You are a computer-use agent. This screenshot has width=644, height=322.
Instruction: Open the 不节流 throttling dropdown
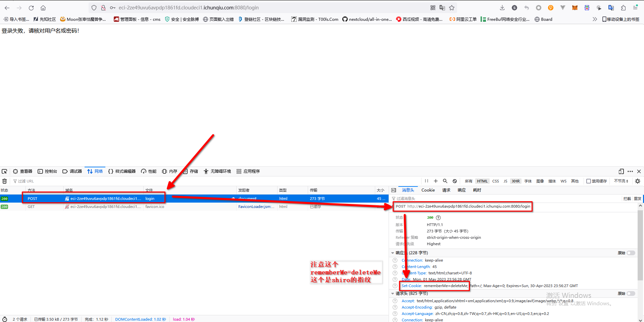(621, 181)
